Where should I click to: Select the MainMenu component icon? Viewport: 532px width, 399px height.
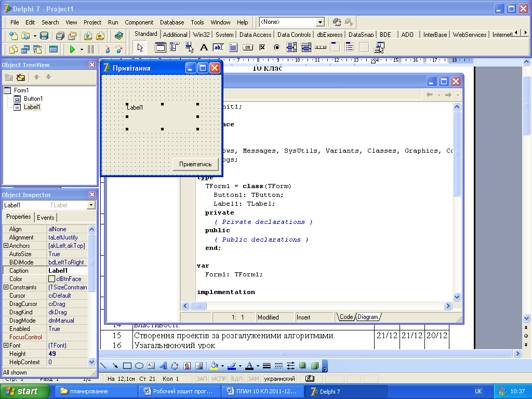click(175, 47)
